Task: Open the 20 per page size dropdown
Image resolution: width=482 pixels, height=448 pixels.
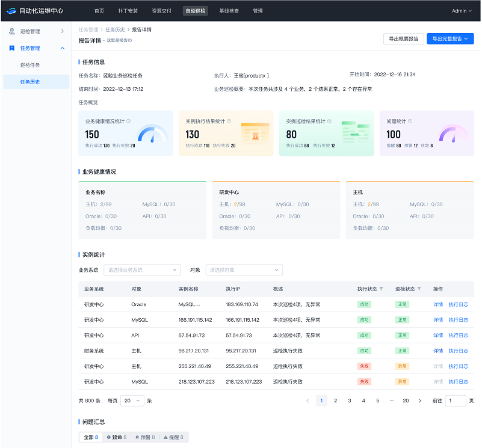Action: coord(132,400)
